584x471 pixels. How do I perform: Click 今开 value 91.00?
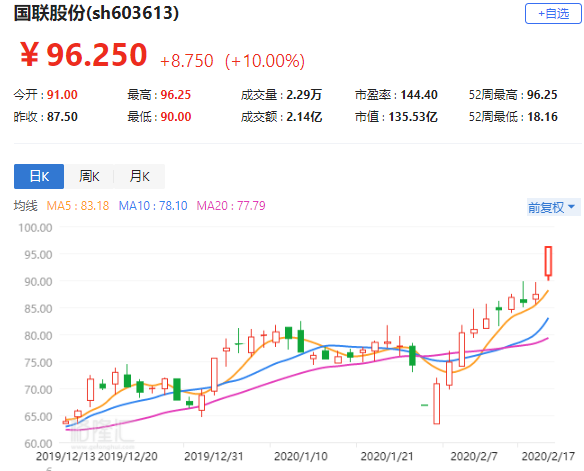click(x=62, y=95)
